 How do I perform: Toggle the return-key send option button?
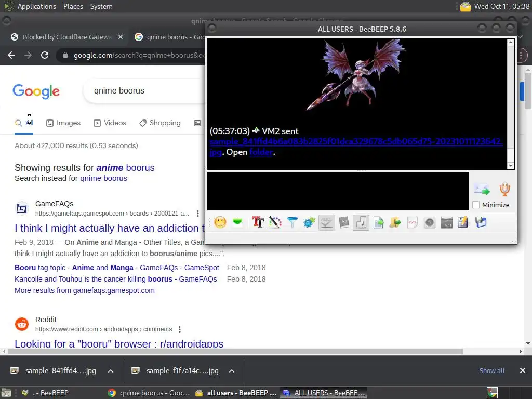click(361, 222)
